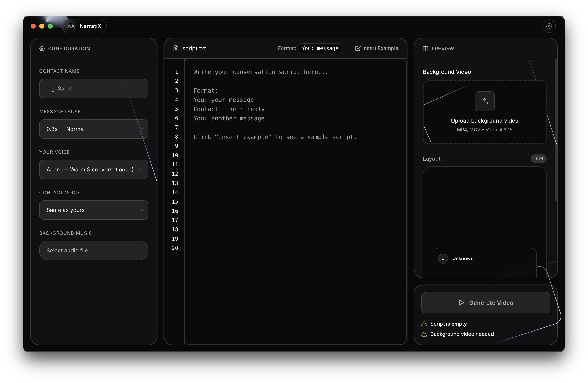
Task: Click the upload icon in Background Video area
Action: (484, 101)
